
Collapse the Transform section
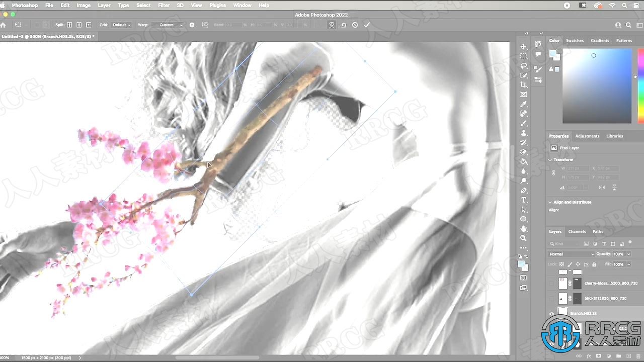(x=550, y=159)
